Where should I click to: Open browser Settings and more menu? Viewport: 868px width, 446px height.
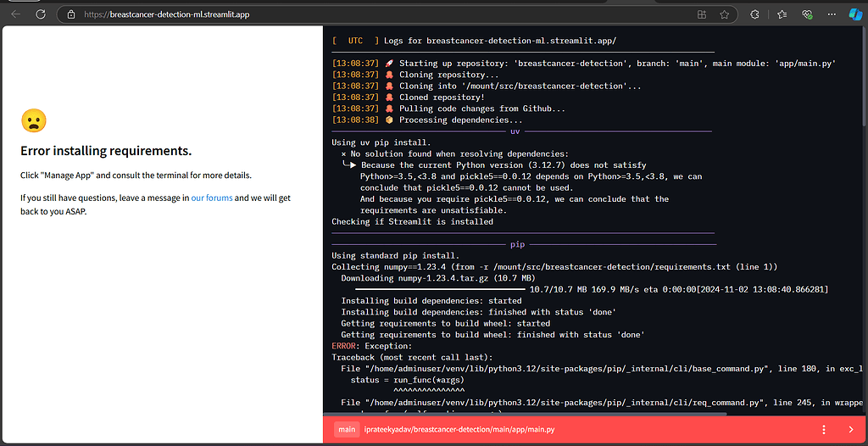(832, 14)
